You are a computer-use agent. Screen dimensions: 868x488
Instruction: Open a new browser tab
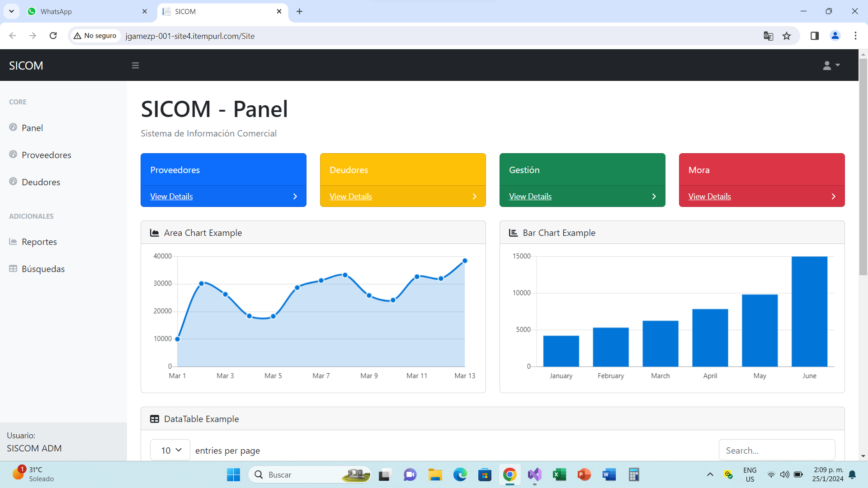[299, 11]
